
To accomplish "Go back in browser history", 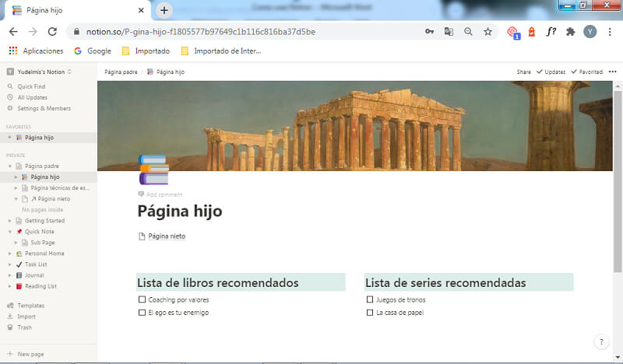I will [13, 32].
